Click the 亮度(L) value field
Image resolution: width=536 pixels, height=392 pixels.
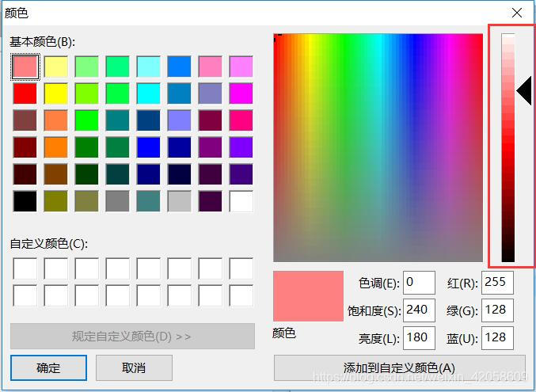click(x=419, y=338)
